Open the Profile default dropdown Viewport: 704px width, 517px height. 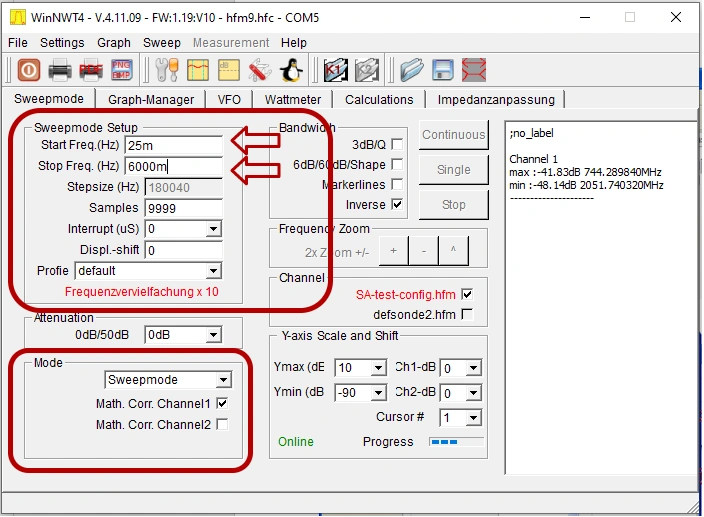tap(213, 271)
